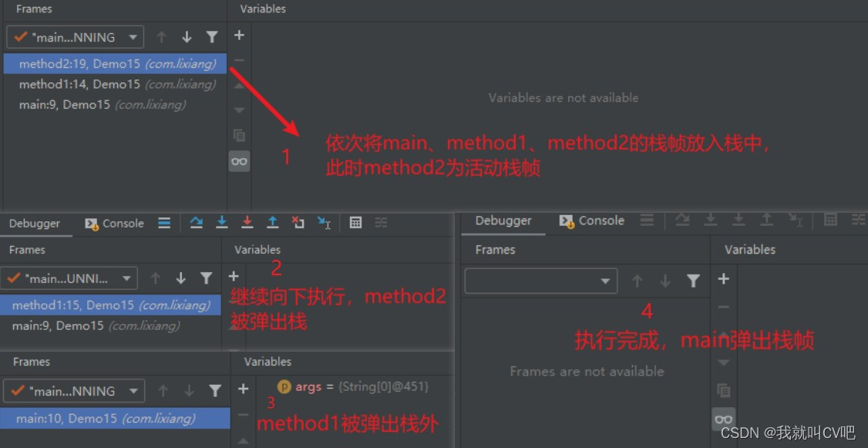The image size is (868, 448).
Task: Click the 'Variables are not available' message
Action: click(564, 97)
